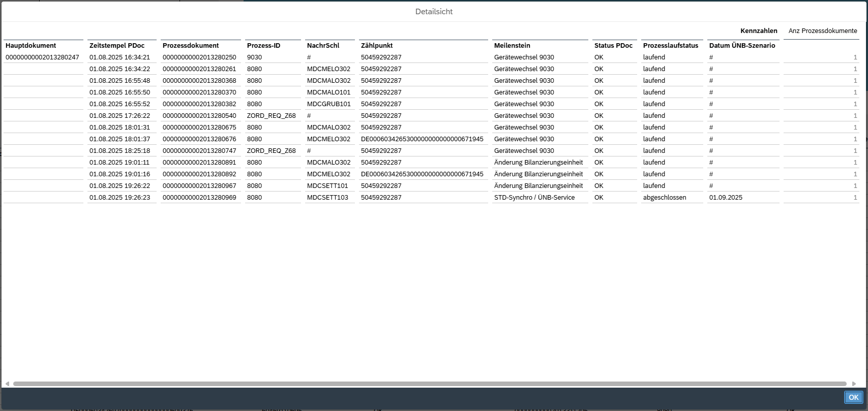The height and width of the screenshot is (411, 868).
Task: Click the horizontal scrollbar thumb
Action: click(x=430, y=384)
